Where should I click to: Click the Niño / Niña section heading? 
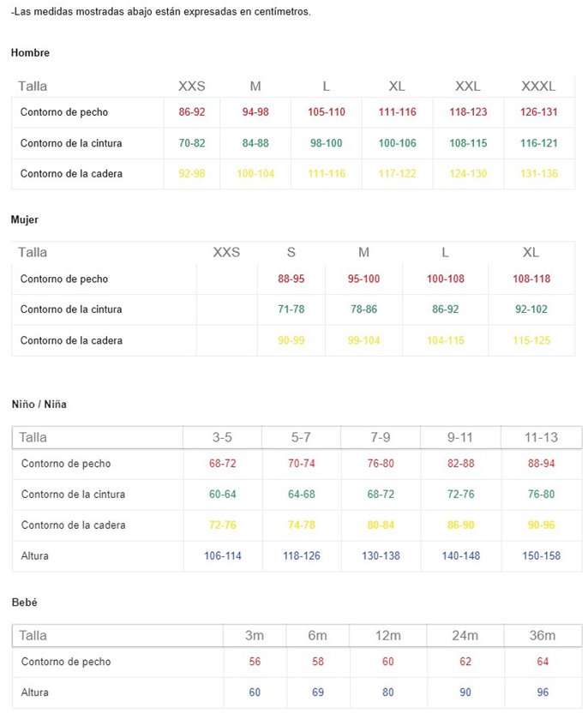pos(39,405)
